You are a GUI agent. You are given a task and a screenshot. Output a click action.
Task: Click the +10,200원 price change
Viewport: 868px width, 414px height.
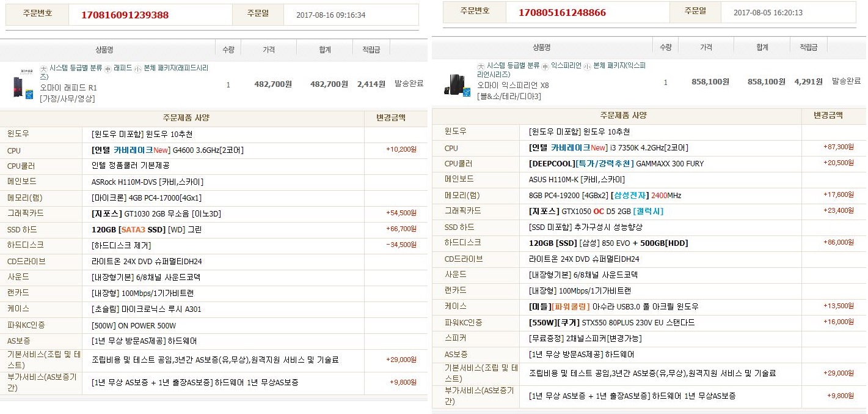401,149
